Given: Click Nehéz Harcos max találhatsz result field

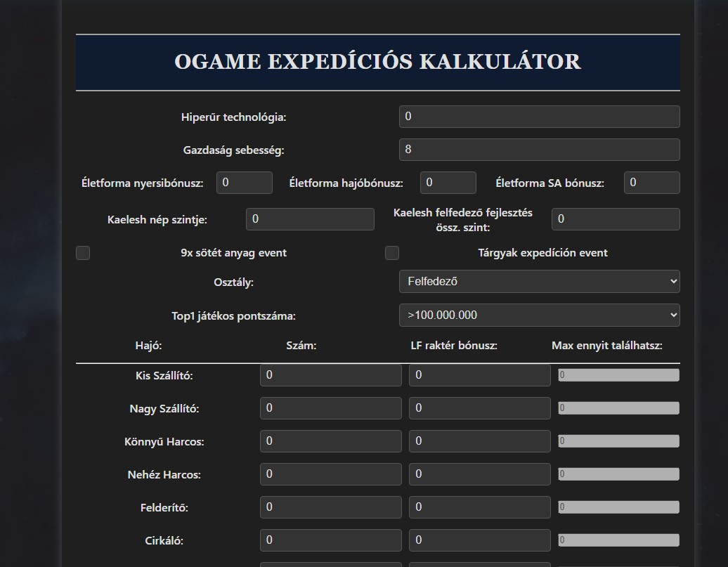Looking at the screenshot, I should (x=618, y=474).
